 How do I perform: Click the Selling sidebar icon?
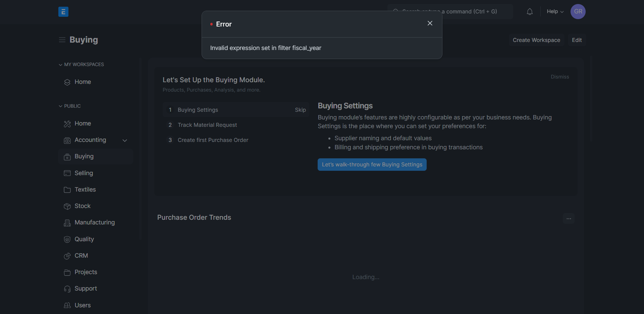click(67, 173)
